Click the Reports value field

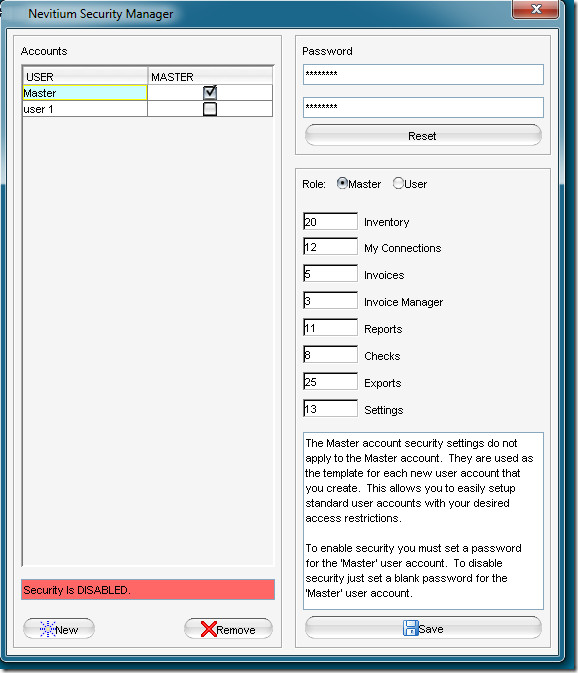330,328
